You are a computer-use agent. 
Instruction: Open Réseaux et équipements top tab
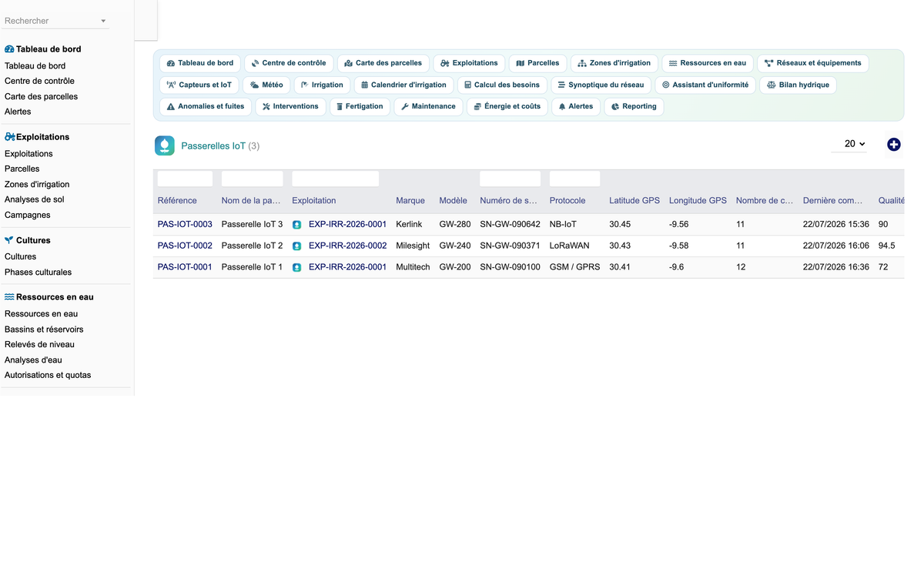click(813, 63)
